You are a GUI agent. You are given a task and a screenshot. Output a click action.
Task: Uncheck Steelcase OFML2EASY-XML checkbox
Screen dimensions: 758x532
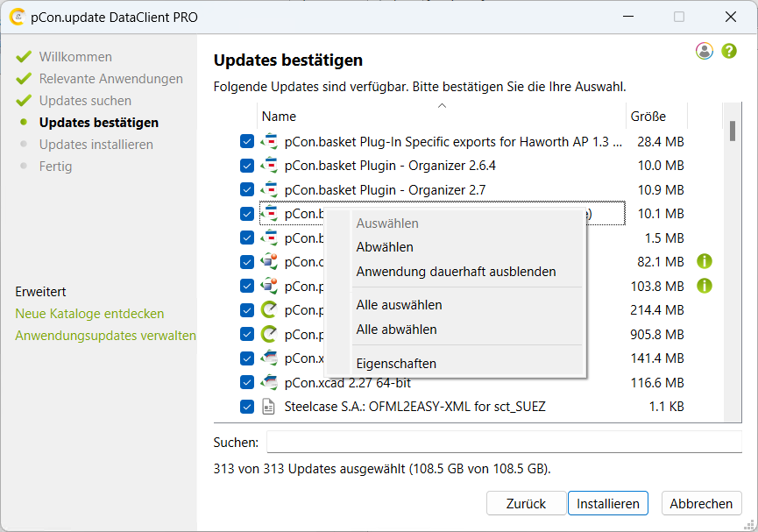247,407
